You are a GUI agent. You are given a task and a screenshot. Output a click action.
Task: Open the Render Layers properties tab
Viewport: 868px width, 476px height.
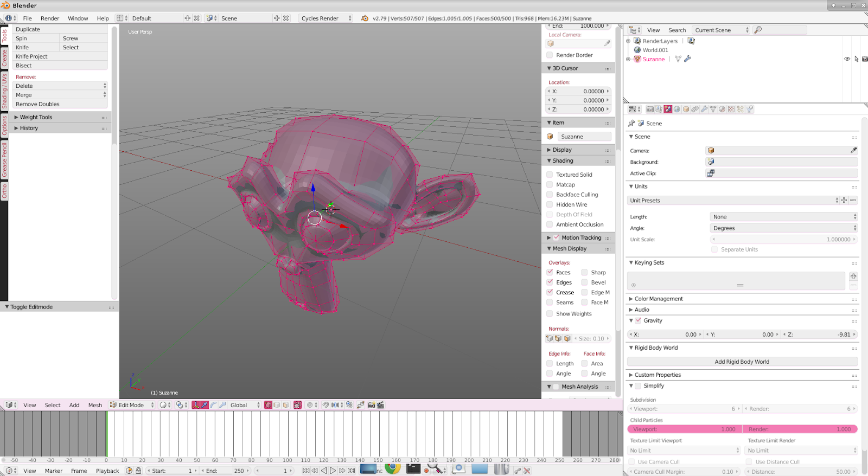coord(659,109)
